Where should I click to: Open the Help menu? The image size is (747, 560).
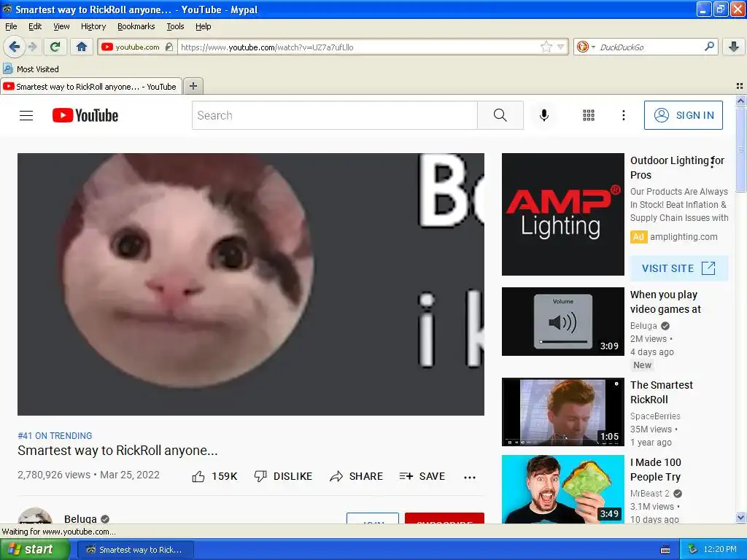pos(204,26)
